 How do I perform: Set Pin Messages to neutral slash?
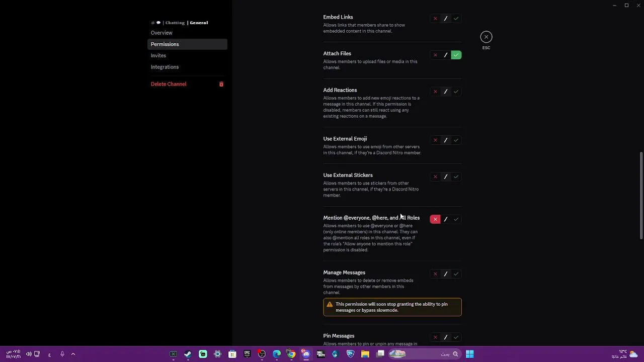446,337
